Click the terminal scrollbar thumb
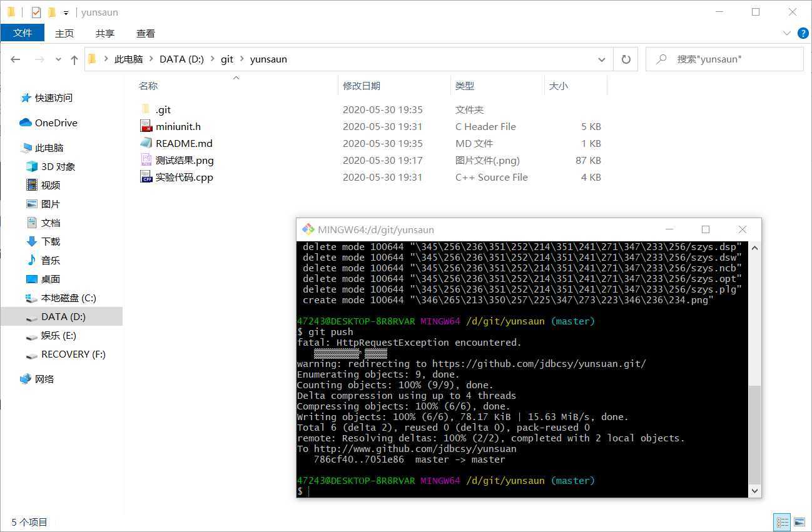812x532 pixels. pyautogui.click(x=754, y=434)
